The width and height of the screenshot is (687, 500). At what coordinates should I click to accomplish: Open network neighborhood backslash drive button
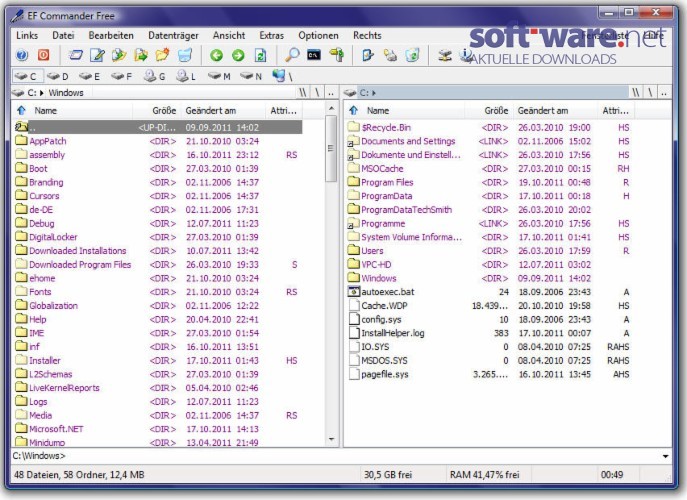(x=282, y=77)
